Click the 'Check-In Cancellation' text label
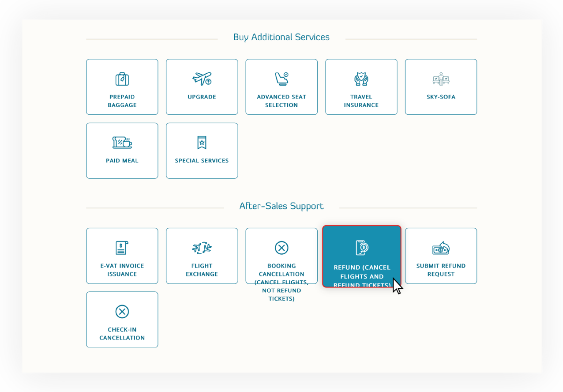This screenshot has width=563, height=392. (122, 334)
